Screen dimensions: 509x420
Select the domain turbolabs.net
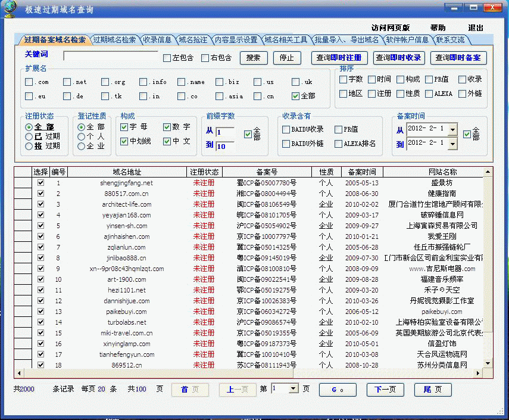click(127, 322)
